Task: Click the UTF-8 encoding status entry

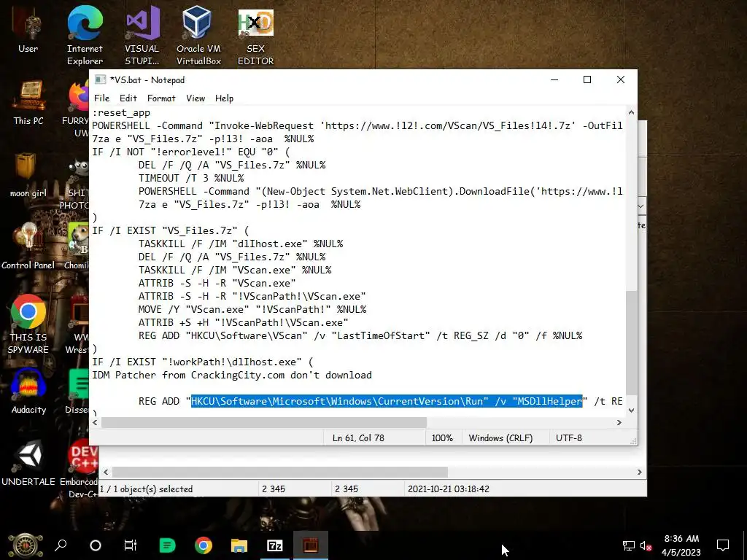Action: (569, 438)
